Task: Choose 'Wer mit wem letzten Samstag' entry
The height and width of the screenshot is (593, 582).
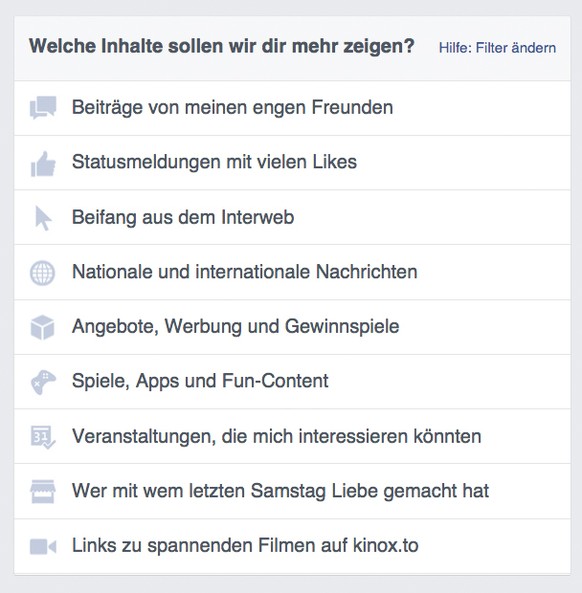Action: click(x=292, y=491)
